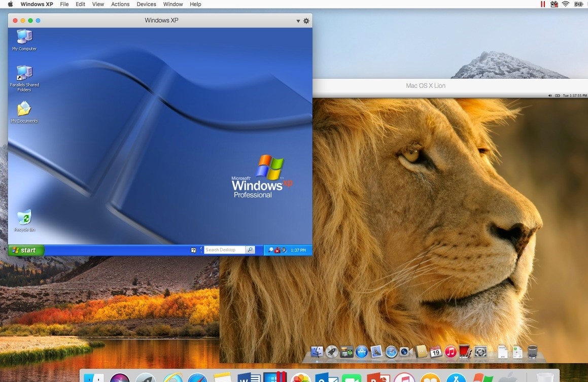This screenshot has width=588, height=382.
Task: Open the Windows XP application menu
Action: pos(37,4)
